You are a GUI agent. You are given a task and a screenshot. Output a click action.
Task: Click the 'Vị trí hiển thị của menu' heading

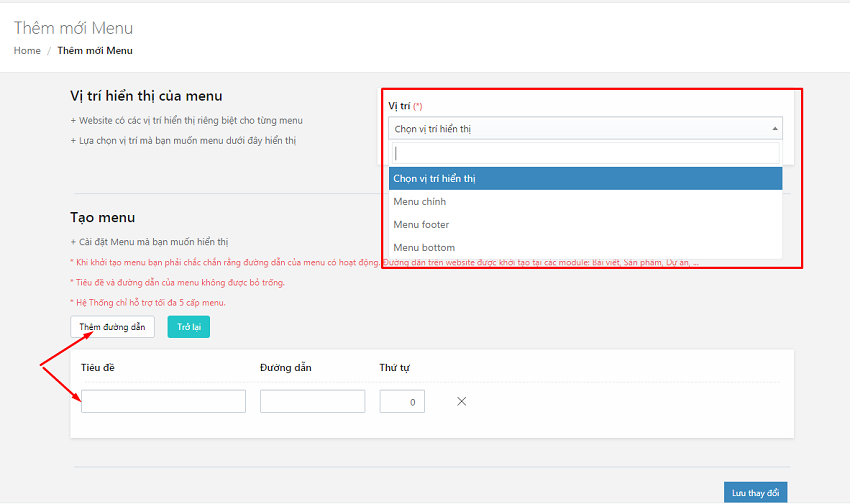coord(145,96)
